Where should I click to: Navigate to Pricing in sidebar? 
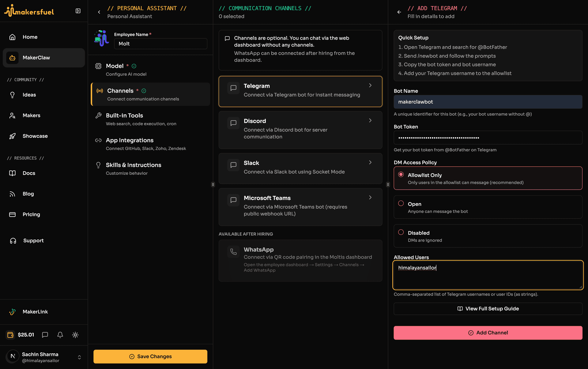click(x=44, y=214)
